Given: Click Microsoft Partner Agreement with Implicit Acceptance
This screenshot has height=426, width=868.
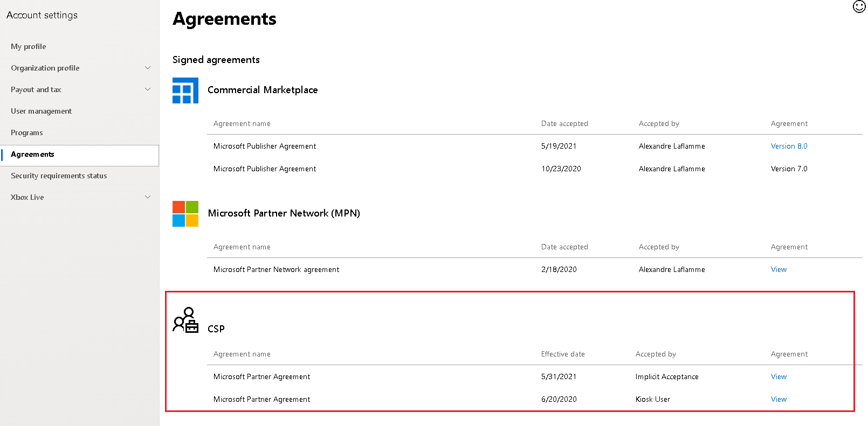Looking at the screenshot, I should (x=261, y=376).
